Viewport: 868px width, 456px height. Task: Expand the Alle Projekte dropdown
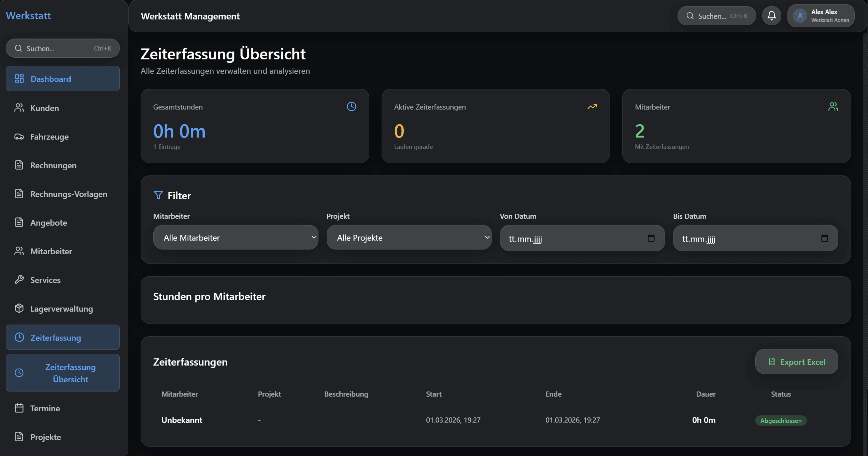coord(409,238)
